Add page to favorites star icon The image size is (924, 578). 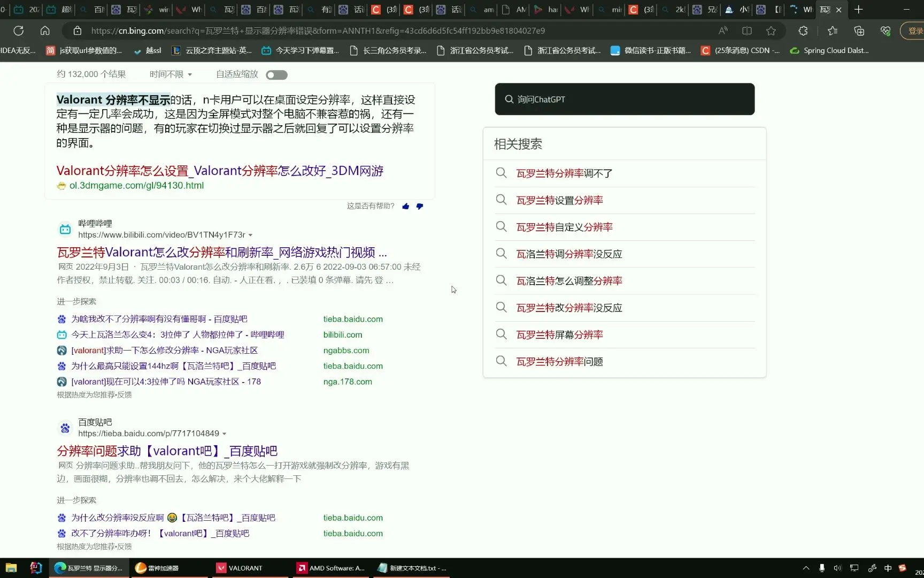(x=771, y=31)
